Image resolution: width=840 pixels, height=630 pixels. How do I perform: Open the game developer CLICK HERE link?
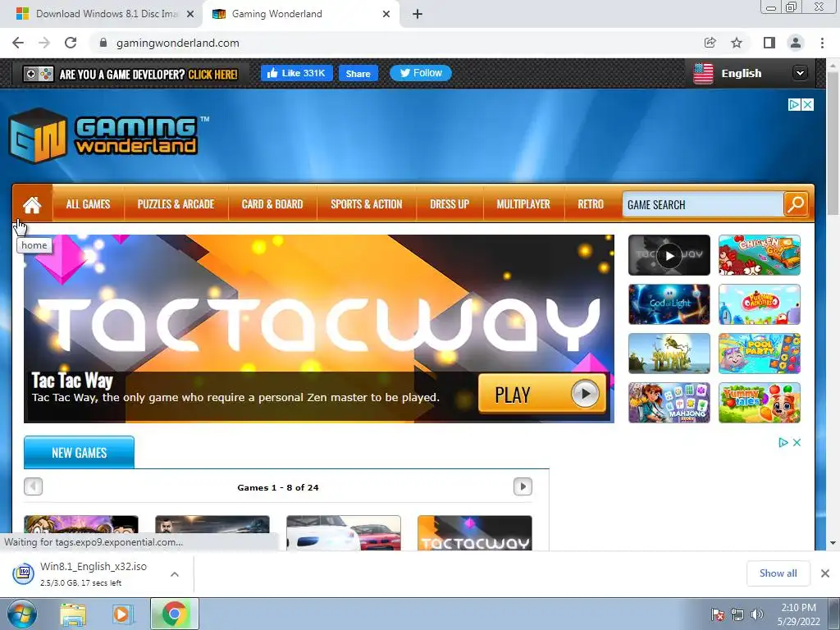click(x=212, y=75)
